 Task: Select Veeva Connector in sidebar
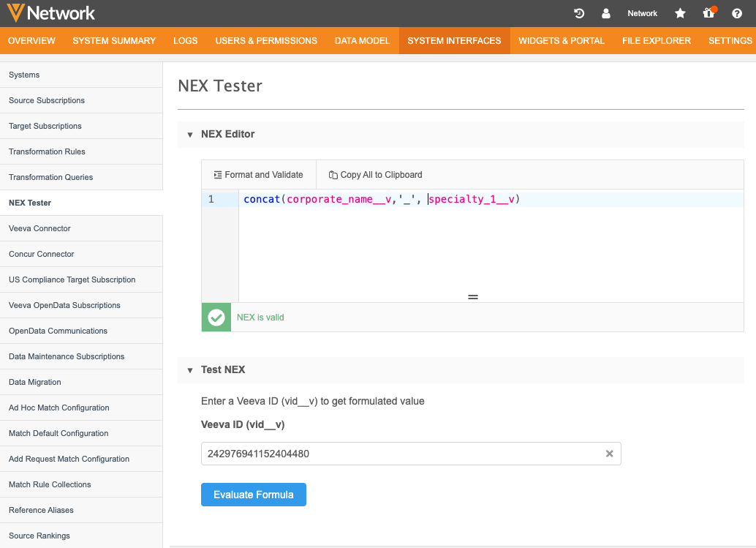pos(39,228)
